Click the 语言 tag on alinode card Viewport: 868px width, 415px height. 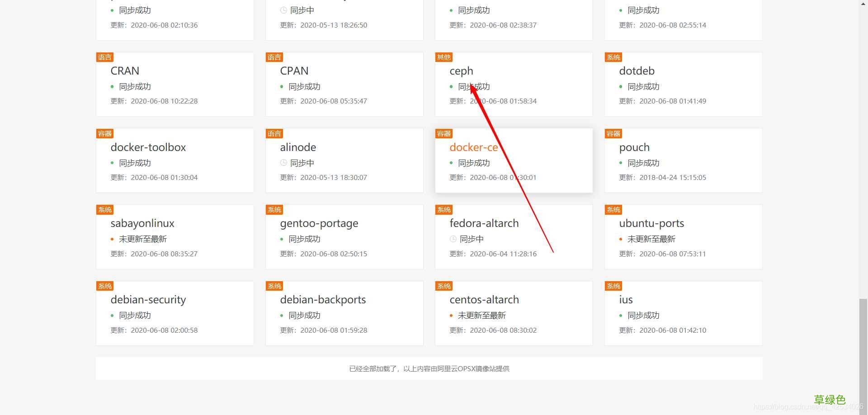click(x=274, y=133)
